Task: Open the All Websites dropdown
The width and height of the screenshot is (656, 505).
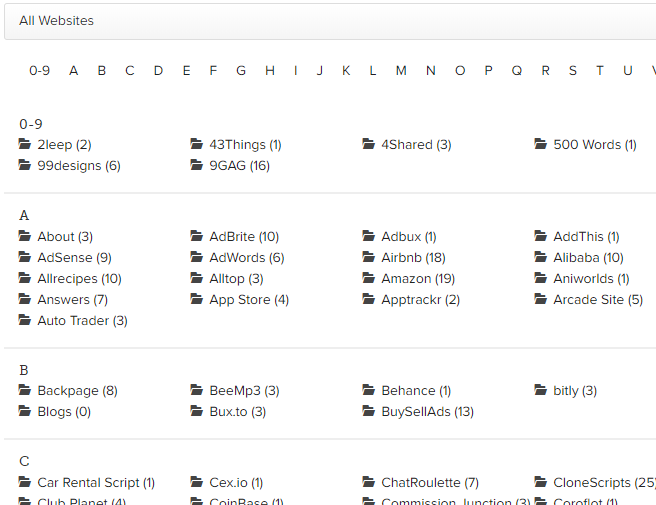Action: [x=330, y=22]
